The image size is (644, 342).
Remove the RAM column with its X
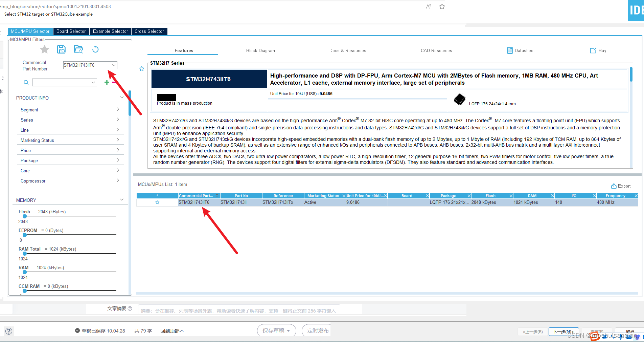[x=553, y=196]
